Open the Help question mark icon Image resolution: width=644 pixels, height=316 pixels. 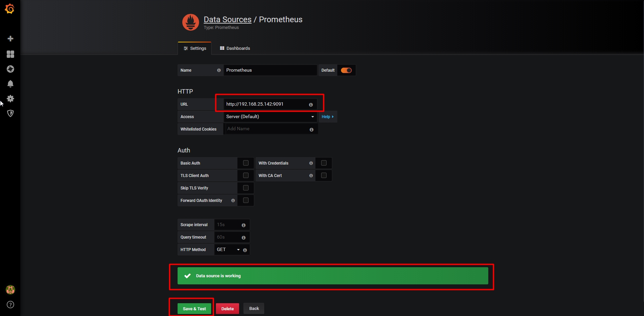pyautogui.click(x=10, y=305)
